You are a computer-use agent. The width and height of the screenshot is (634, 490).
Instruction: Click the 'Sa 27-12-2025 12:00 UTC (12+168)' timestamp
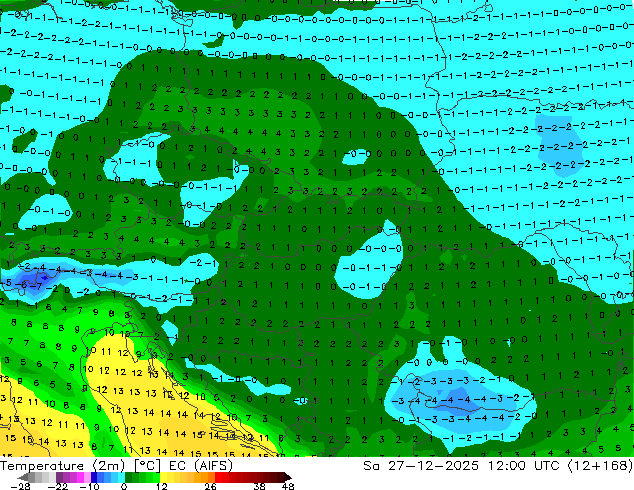tap(498, 465)
